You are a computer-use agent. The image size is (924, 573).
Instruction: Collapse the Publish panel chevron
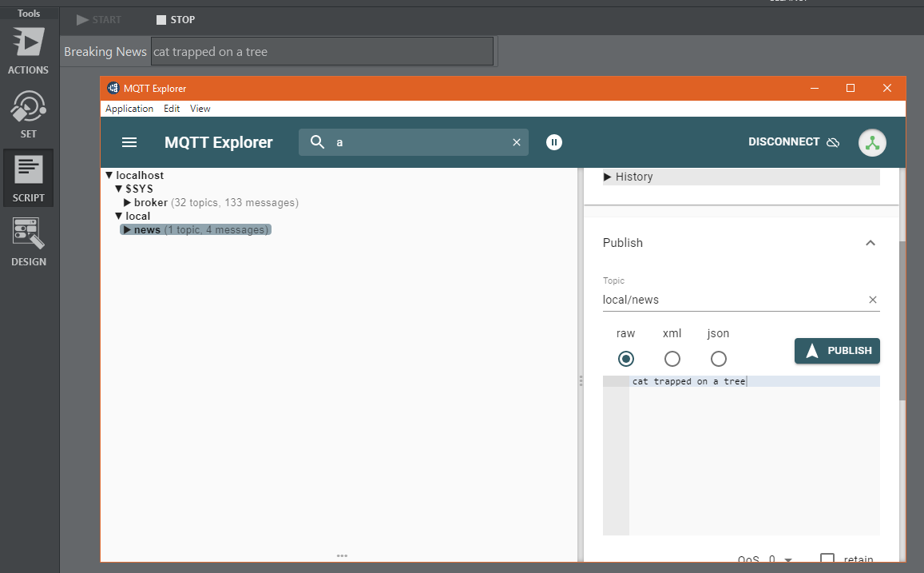870,243
